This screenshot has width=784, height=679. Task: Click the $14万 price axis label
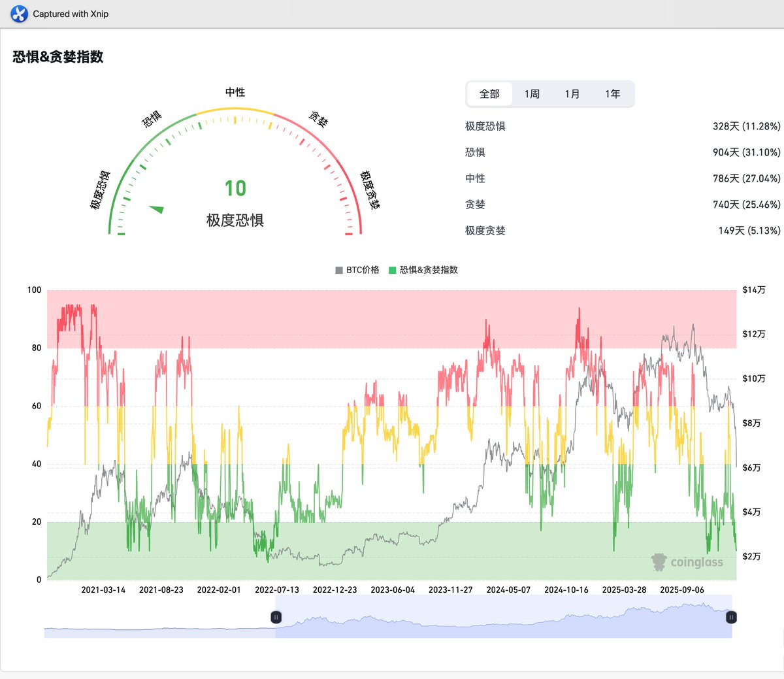pos(754,290)
